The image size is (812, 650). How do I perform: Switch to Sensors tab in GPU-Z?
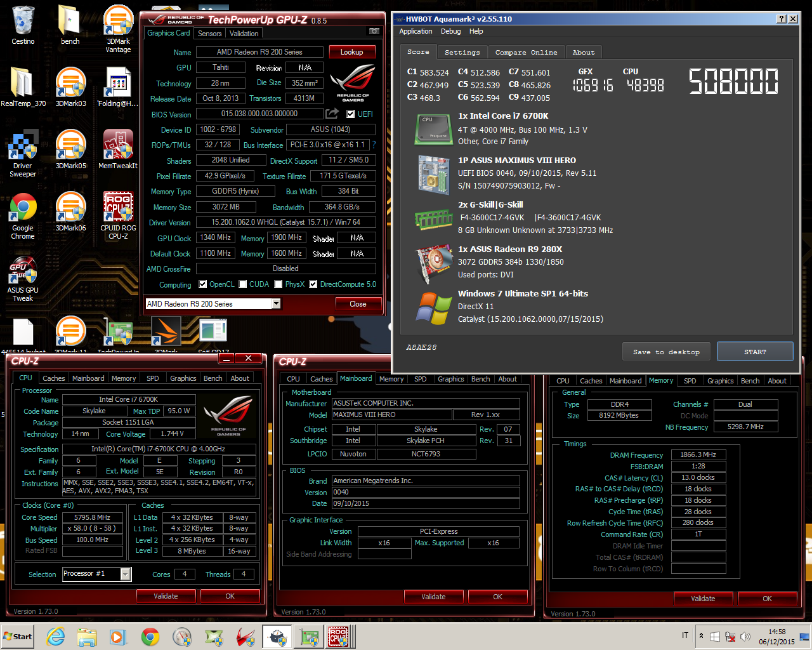pos(210,34)
